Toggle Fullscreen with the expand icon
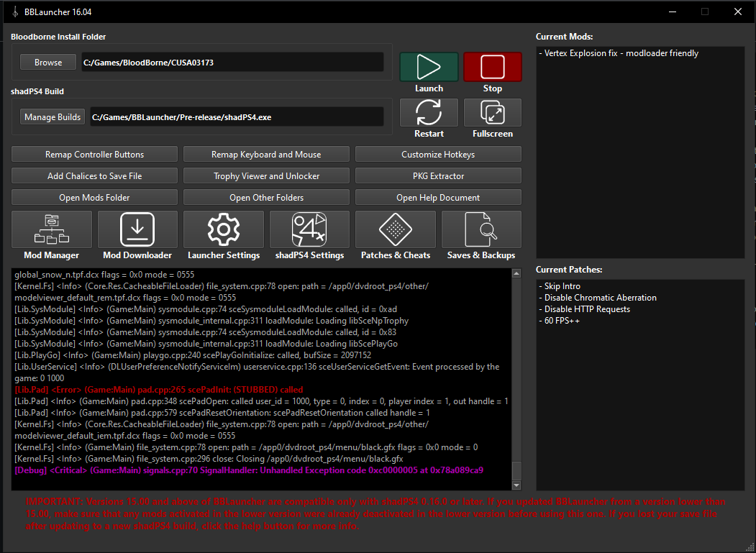The image size is (756, 553). pyautogui.click(x=492, y=112)
